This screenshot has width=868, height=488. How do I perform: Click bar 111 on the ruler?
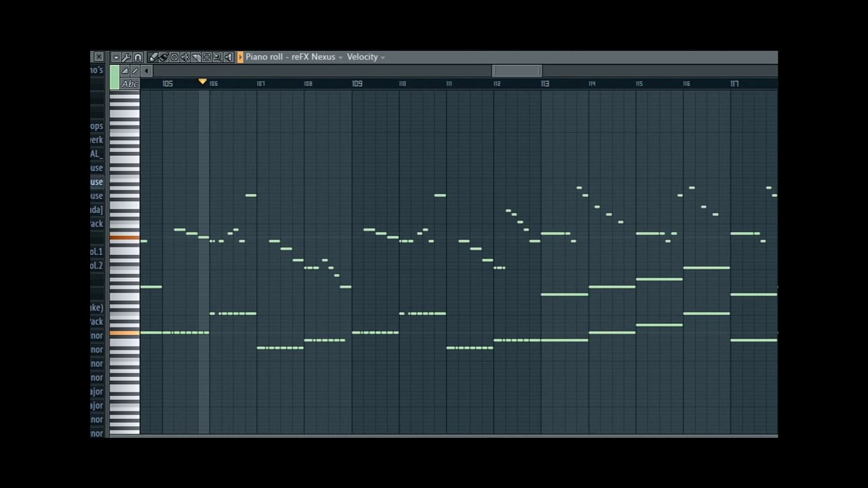(x=449, y=84)
